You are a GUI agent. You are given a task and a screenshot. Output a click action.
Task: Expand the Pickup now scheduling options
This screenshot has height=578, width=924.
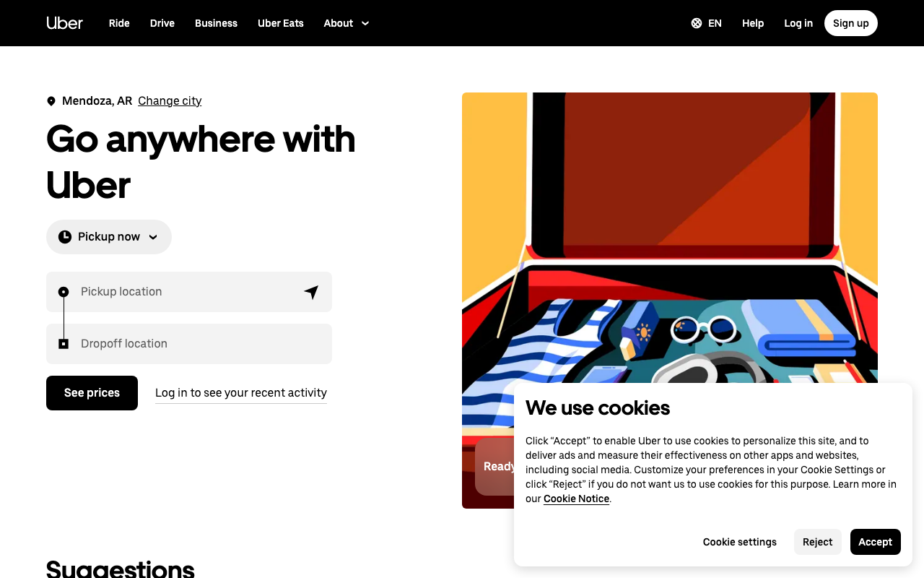pyautogui.click(x=109, y=236)
